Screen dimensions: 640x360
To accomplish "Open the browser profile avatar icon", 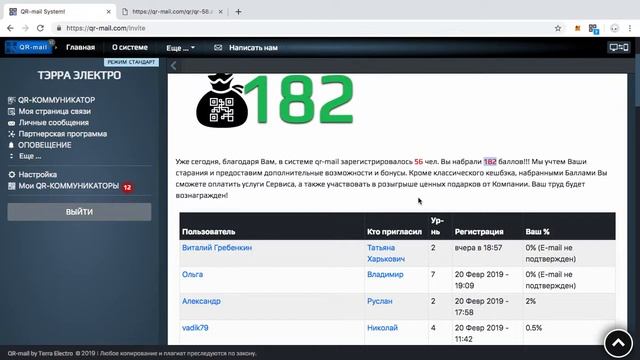I will 614,28.
